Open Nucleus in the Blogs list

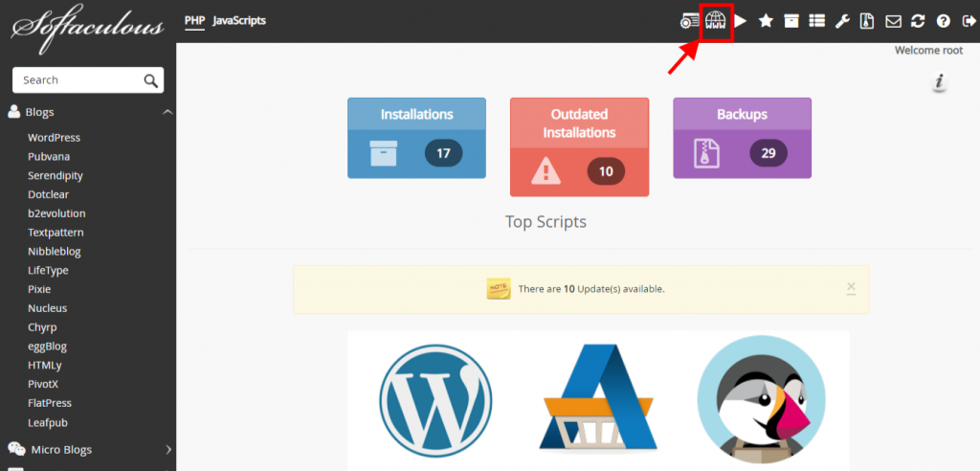(48, 308)
